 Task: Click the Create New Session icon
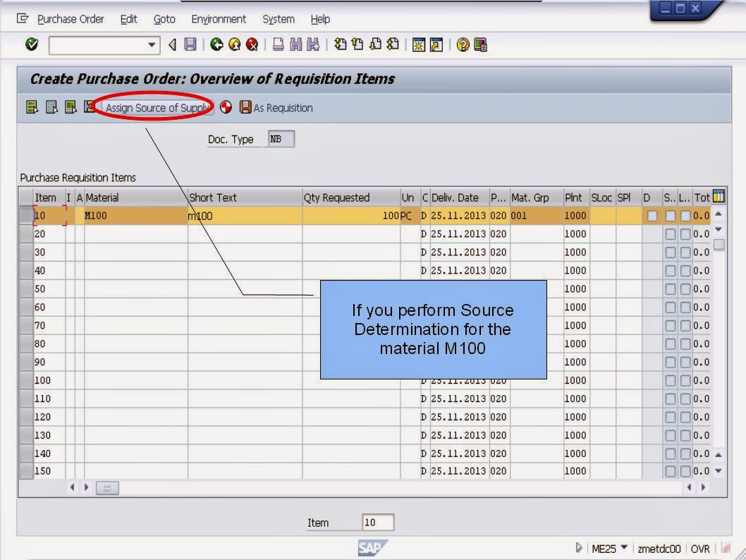click(419, 44)
